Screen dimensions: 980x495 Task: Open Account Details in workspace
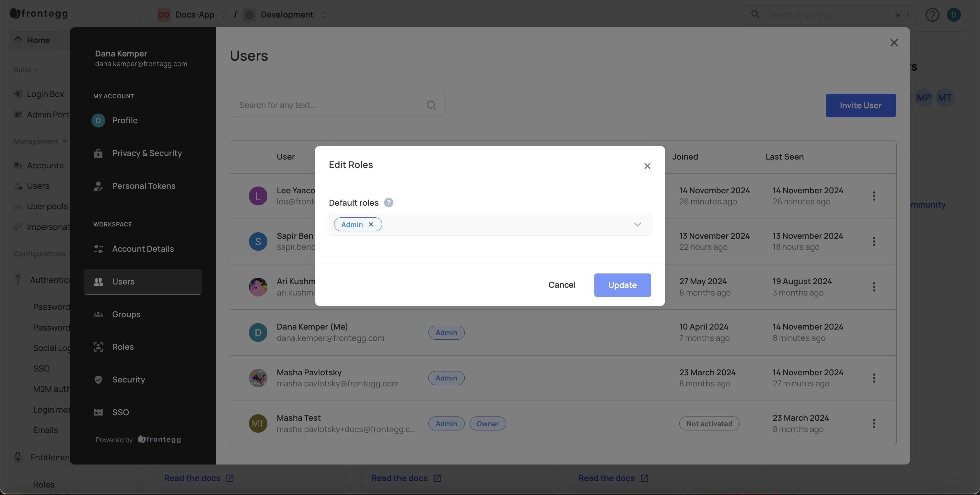coord(143,249)
